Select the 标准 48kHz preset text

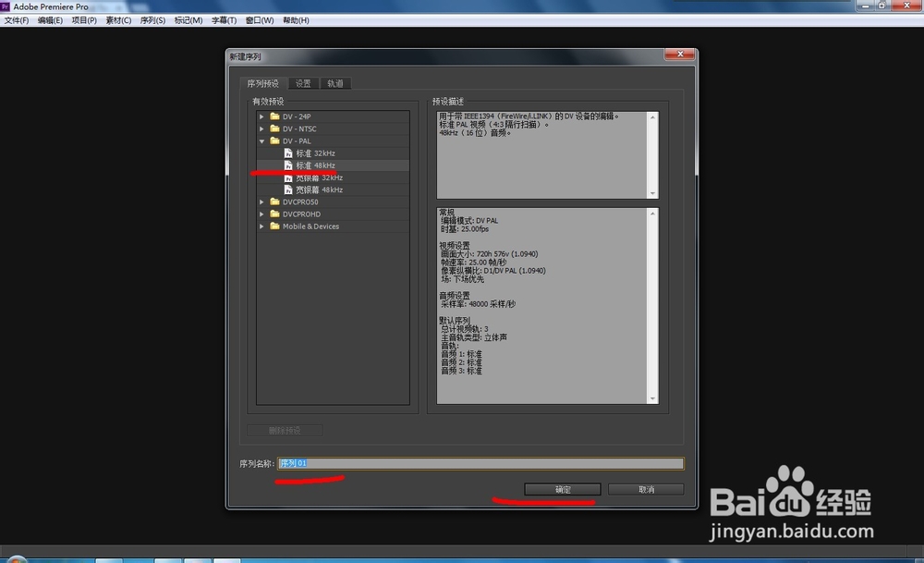315,165
